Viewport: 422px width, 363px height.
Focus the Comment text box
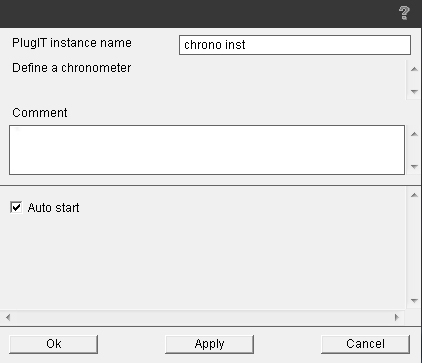[x=207, y=150]
